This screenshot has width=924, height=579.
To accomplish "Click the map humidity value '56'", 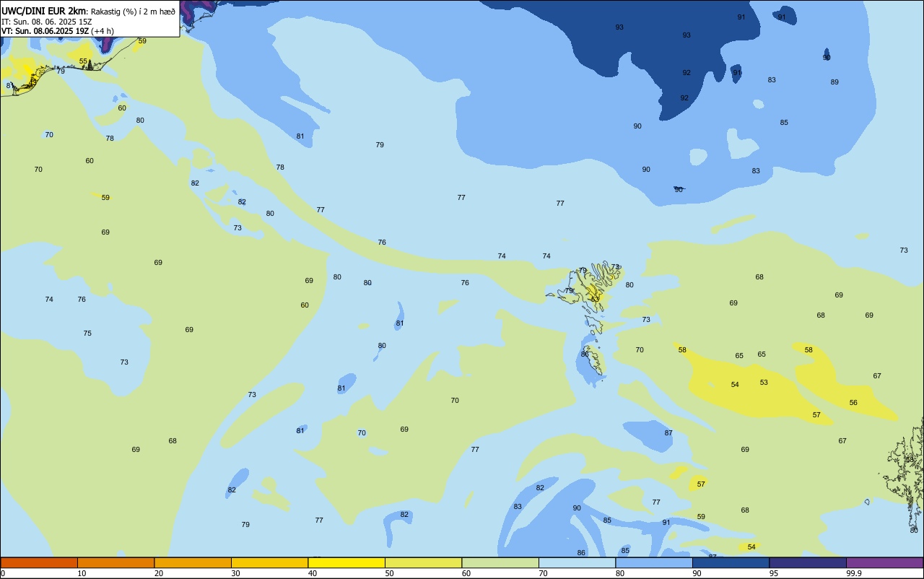I will pyautogui.click(x=853, y=403).
